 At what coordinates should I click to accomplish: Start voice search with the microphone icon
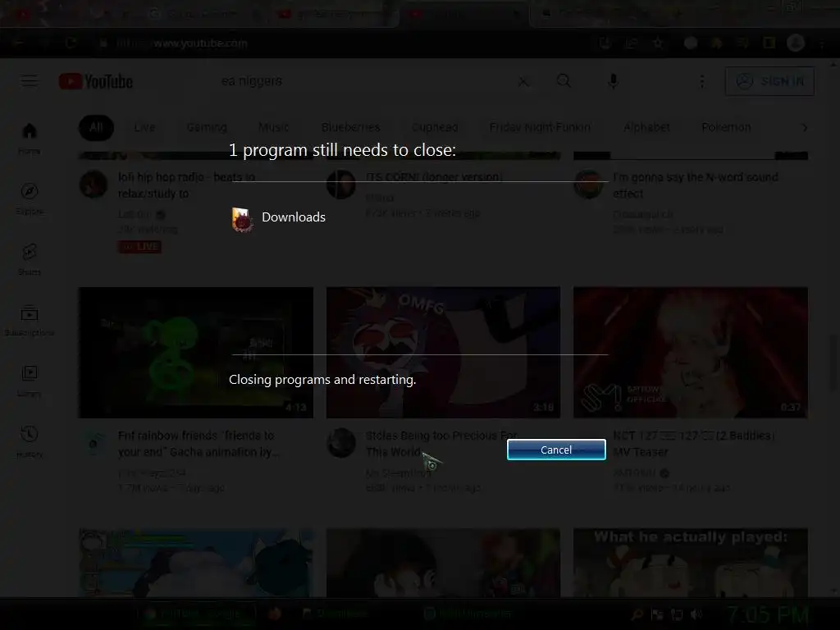pos(613,81)
